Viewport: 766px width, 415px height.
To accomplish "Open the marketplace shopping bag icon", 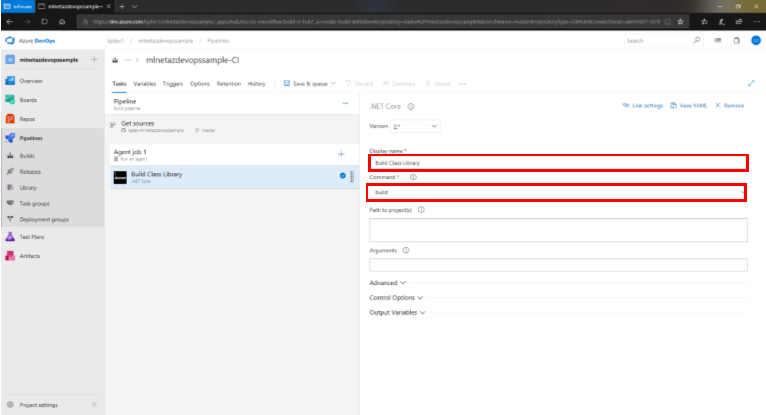I will click(x=736, y=41).
